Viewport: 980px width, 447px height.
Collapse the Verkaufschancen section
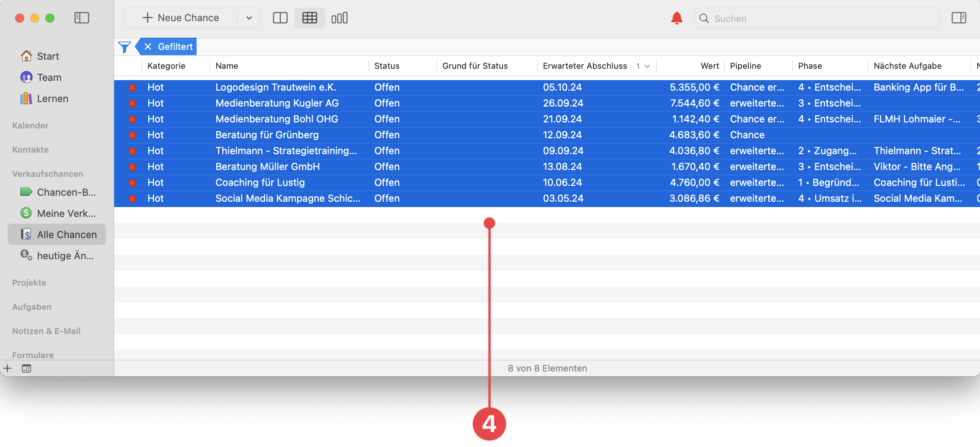coord(48,174)
